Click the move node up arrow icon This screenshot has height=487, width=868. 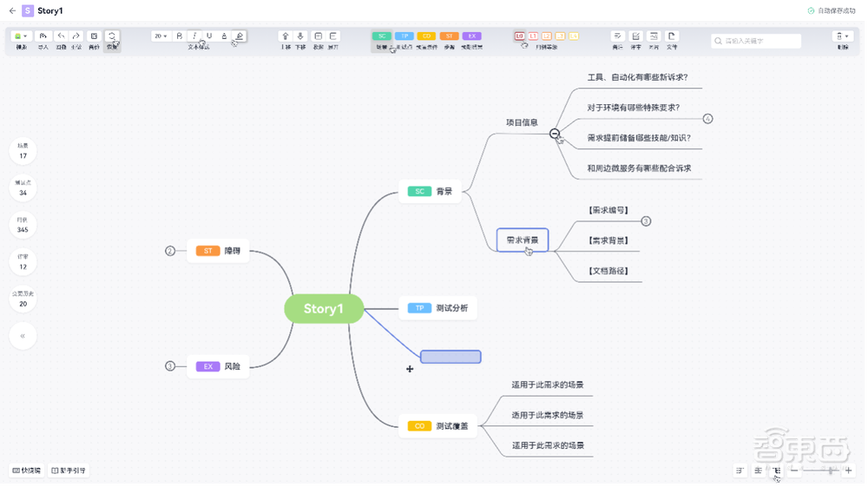(286, 36)
